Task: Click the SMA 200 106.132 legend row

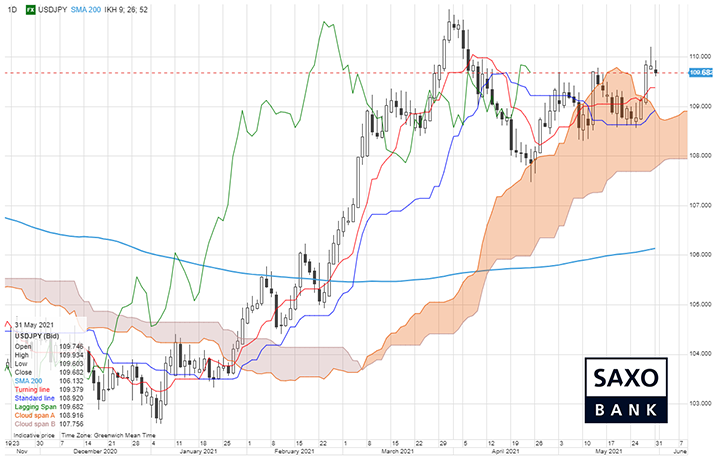Action: (x=49, y=381)
